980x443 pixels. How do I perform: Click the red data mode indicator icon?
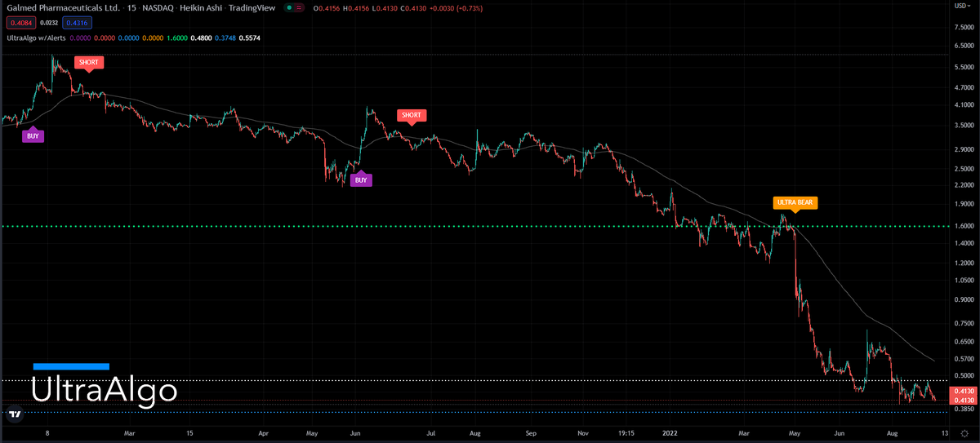(x=299, y=8)
